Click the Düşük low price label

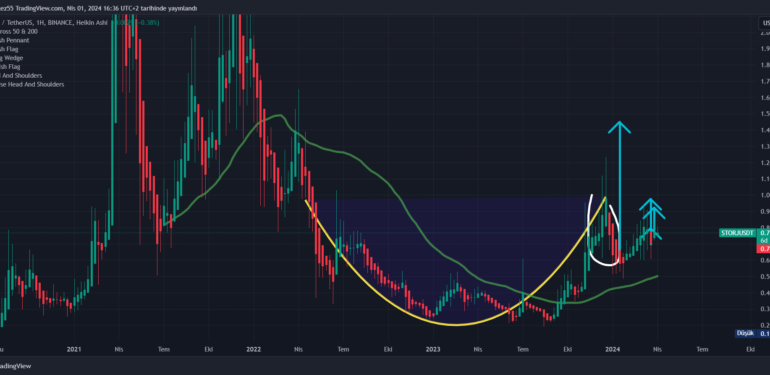[x=744, y=333]
